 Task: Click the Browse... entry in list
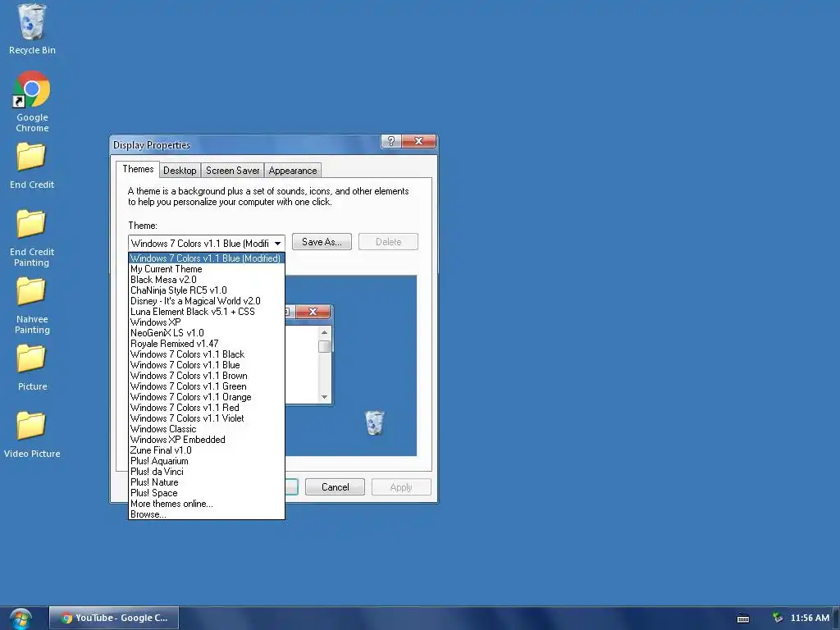coord(206,514)
